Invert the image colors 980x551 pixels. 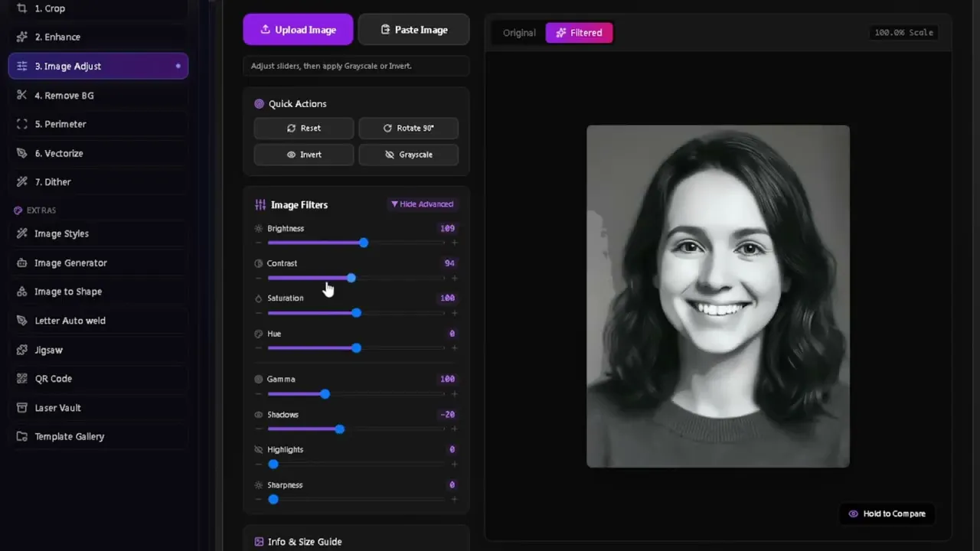pyautogui.click(x=304, y=155)
